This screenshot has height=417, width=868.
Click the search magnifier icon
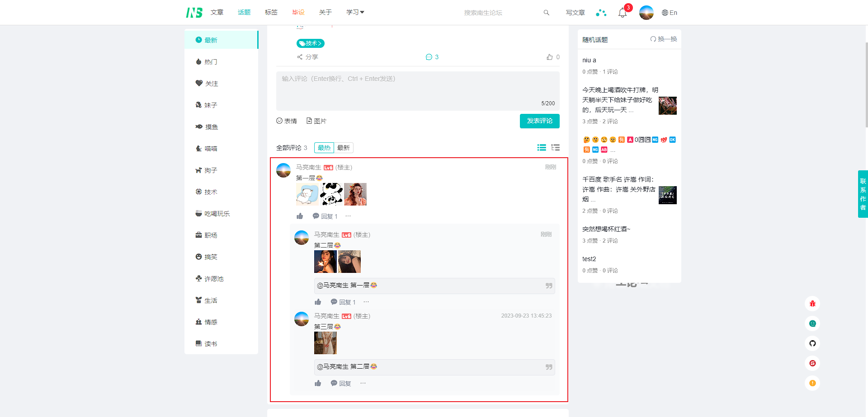[x=546, y=13]
